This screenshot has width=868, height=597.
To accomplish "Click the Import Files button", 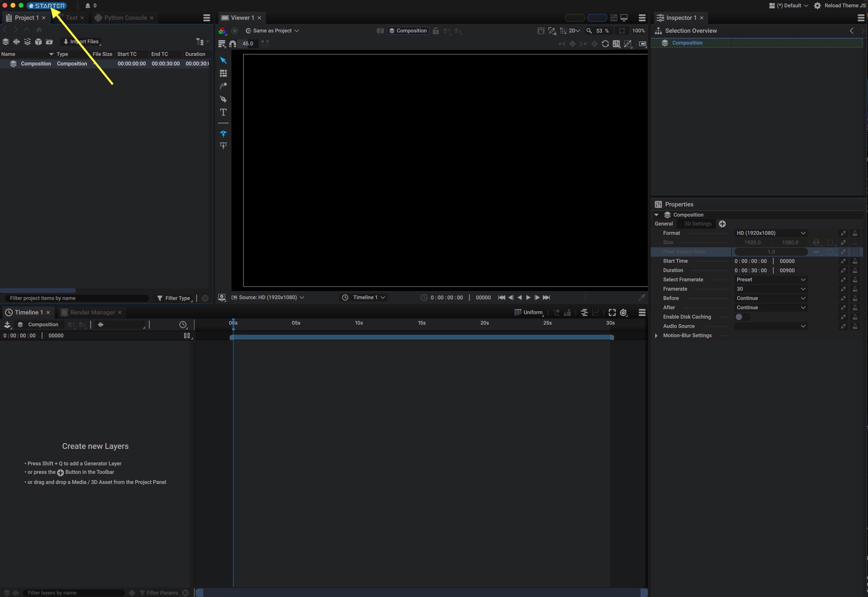I will coord(81,42).
